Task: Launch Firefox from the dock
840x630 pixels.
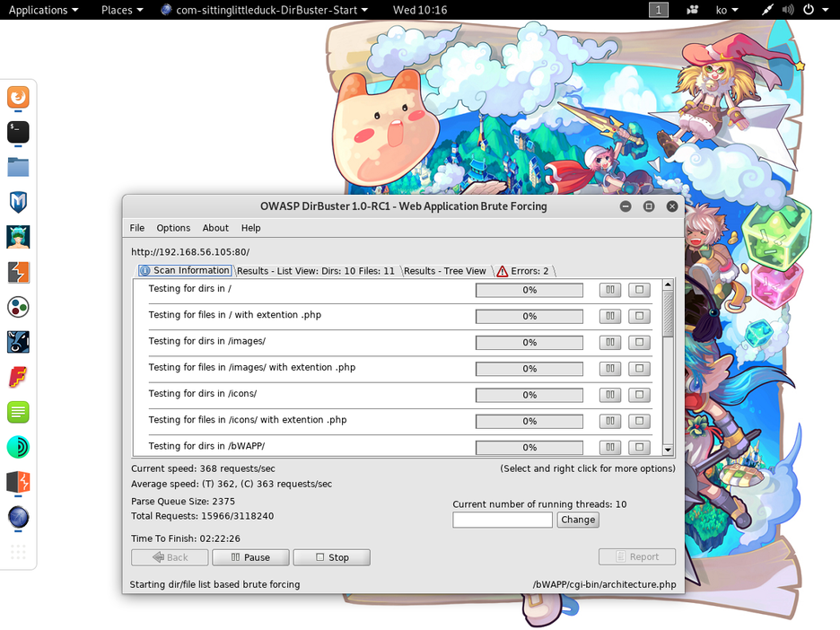Action: (x=18, y=98)
